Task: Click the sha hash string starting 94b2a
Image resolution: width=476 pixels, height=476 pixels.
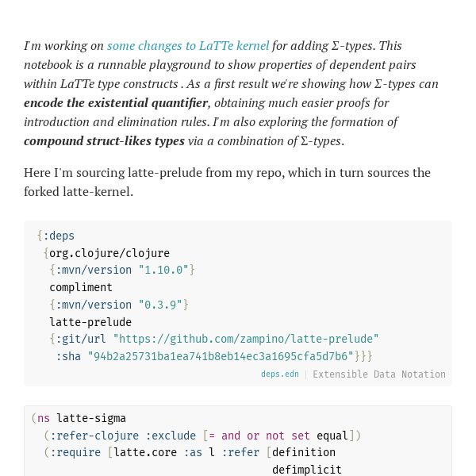Action: [221, 356]
